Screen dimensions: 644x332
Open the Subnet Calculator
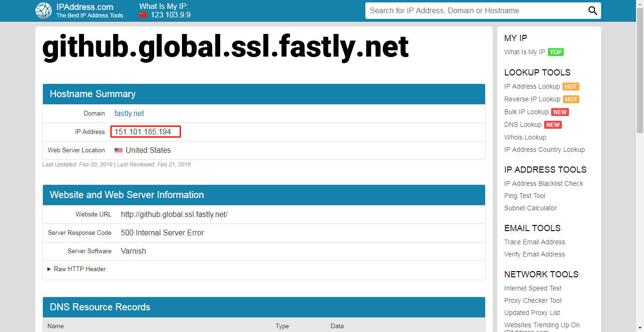pyautogui.click(x=530, y=208)
